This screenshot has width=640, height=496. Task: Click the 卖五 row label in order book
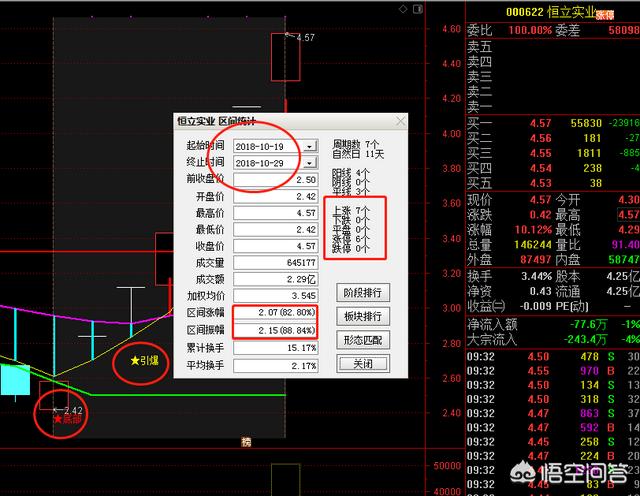coord(480,47)
